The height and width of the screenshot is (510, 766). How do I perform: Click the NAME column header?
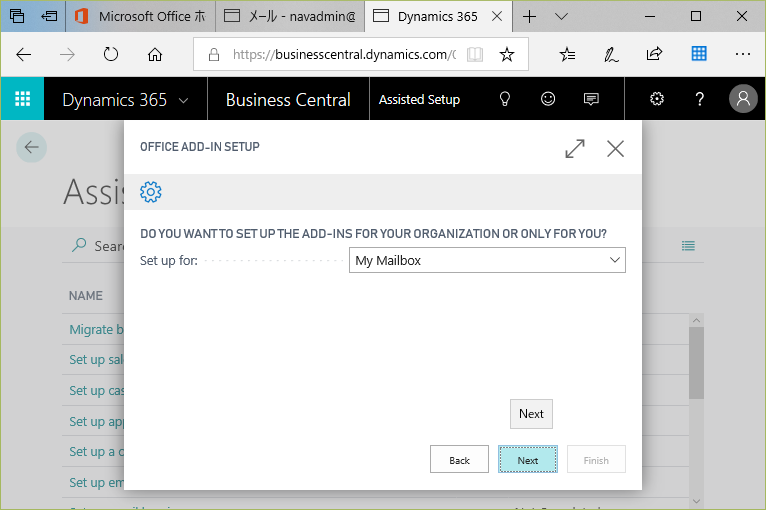click(x=85, y=296)
